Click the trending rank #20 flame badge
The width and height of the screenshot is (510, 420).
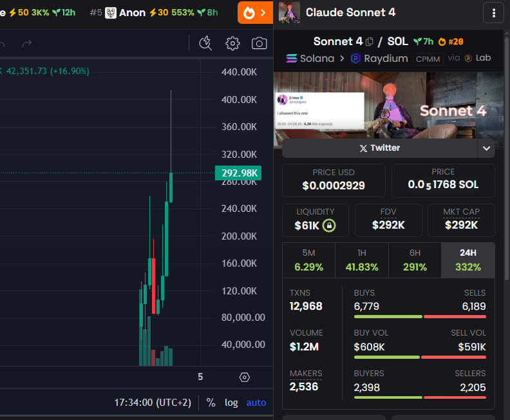[451, 42]
